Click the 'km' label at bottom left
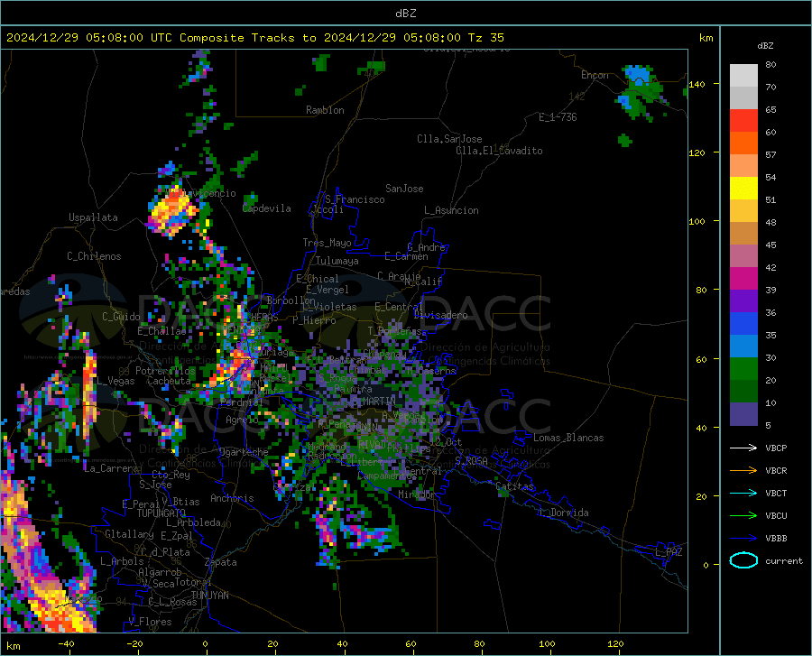The image size is (812, 656). click(x=13, y=646)
